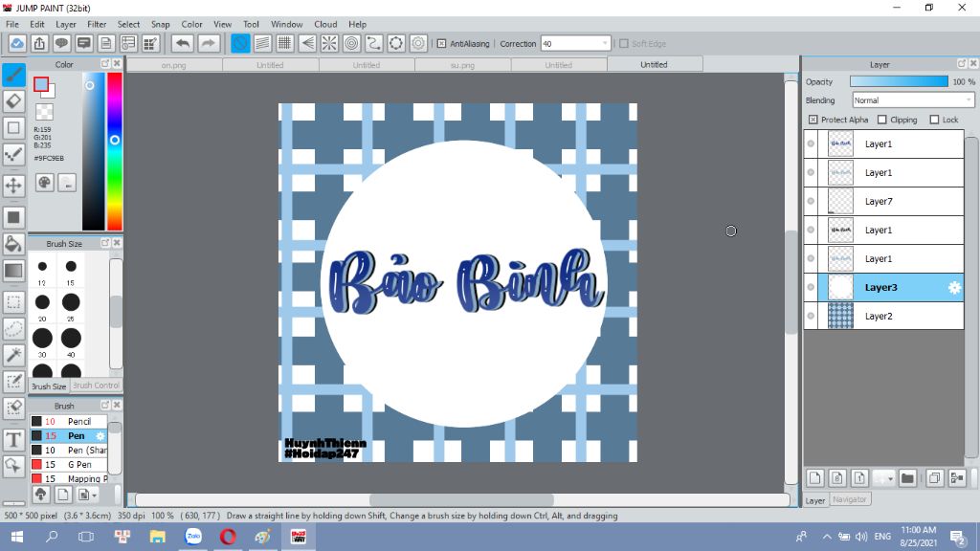
Task: Expand the add-layer dropdown arrow
Action: tap(890, 478)
